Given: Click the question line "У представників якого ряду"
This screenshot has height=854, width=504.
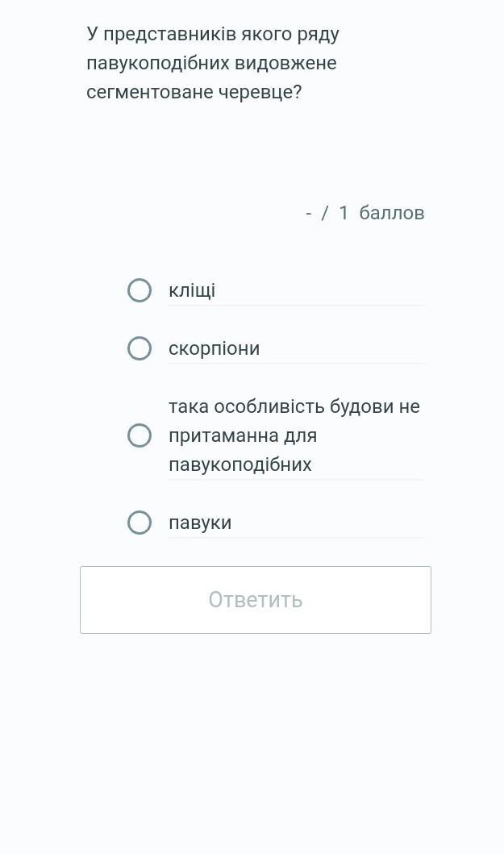Looking at the screenshot, I should pyautogui.click(x=213, y=34).
